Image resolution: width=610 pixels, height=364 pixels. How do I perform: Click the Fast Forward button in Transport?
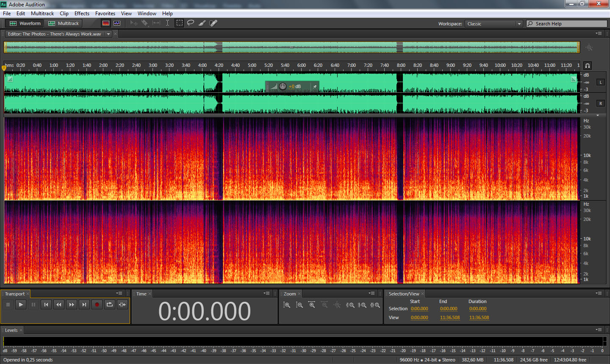(x=72, y=304)
